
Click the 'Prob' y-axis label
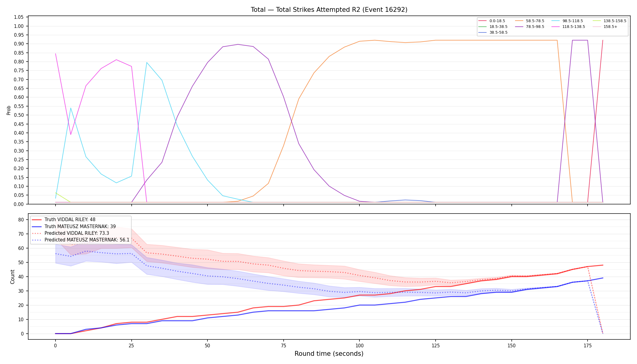[x=9, y=110]
